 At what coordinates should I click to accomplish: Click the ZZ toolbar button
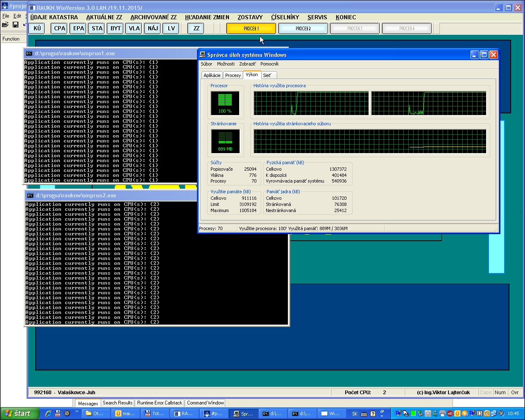pos(195,28)
